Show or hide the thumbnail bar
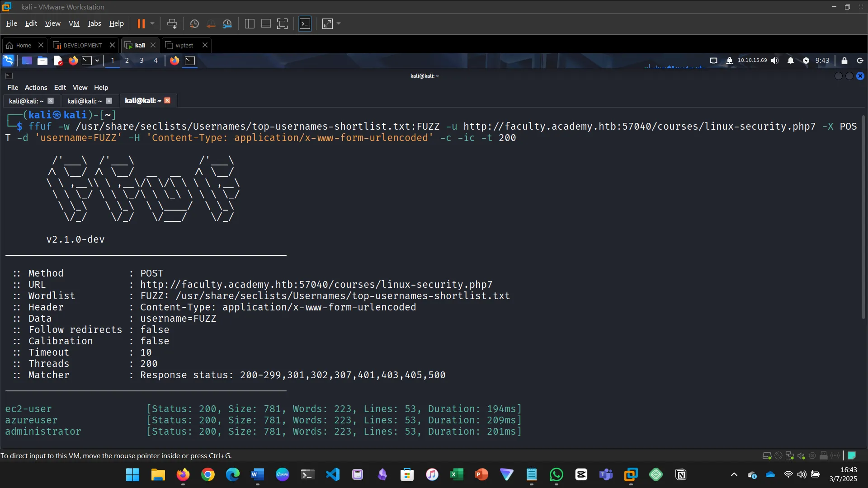This screenshot has height=488, width=868. tap(265, 23)
